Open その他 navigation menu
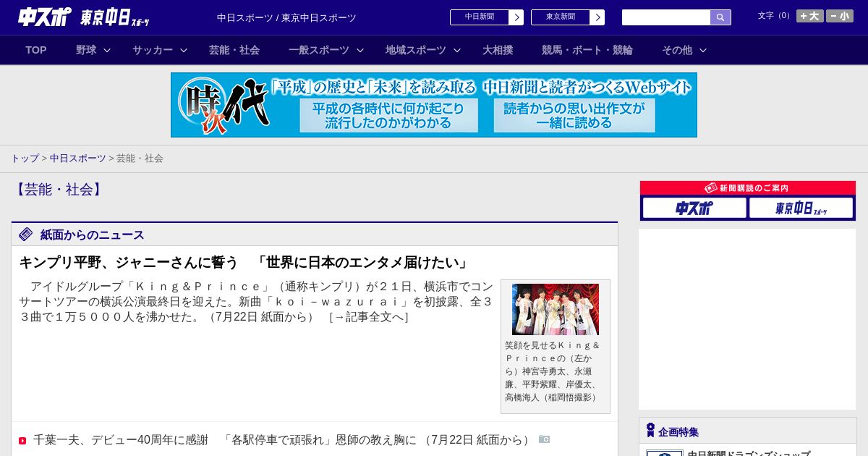The width and height of the screenshot is (868, 456). pos(677,50)
